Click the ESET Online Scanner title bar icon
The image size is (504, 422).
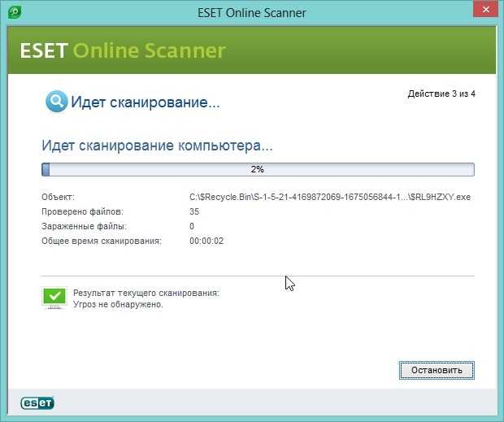15,12
